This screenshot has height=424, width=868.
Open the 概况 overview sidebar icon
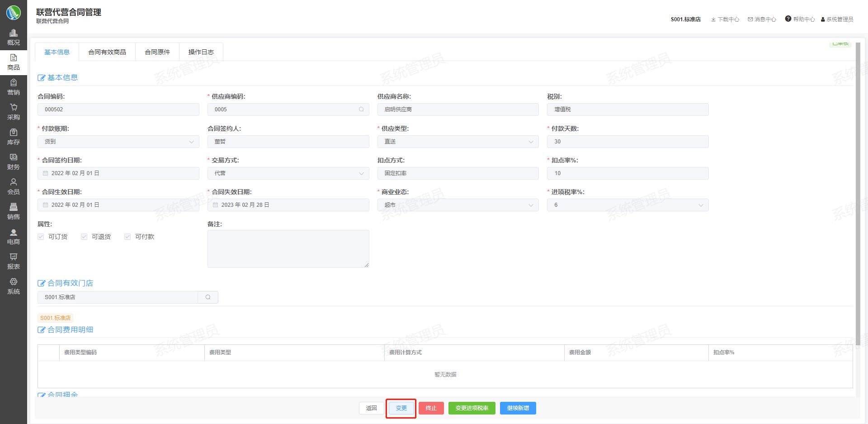pyautogui.click(x=14, y=38)
